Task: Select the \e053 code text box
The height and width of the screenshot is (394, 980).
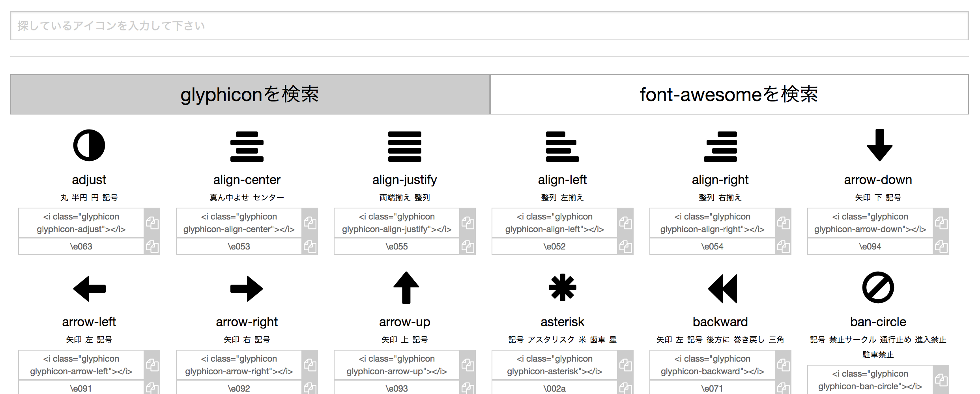Action: click(239, 246)
